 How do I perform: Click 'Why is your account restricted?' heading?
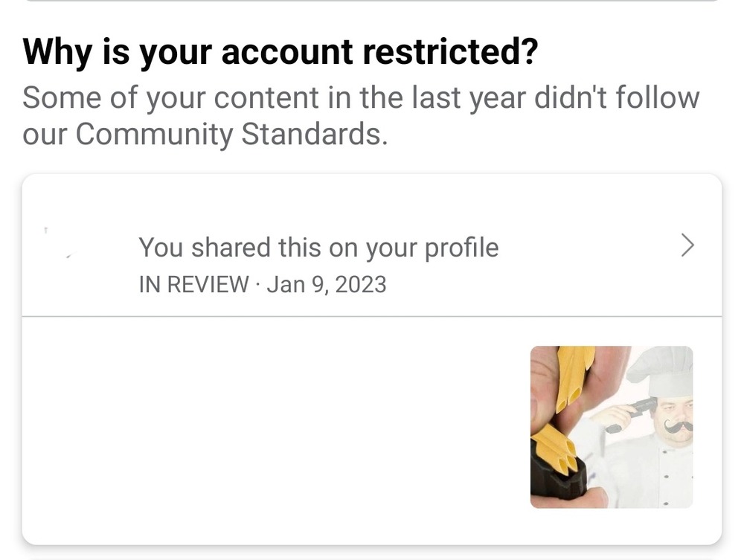coord(280,52)
